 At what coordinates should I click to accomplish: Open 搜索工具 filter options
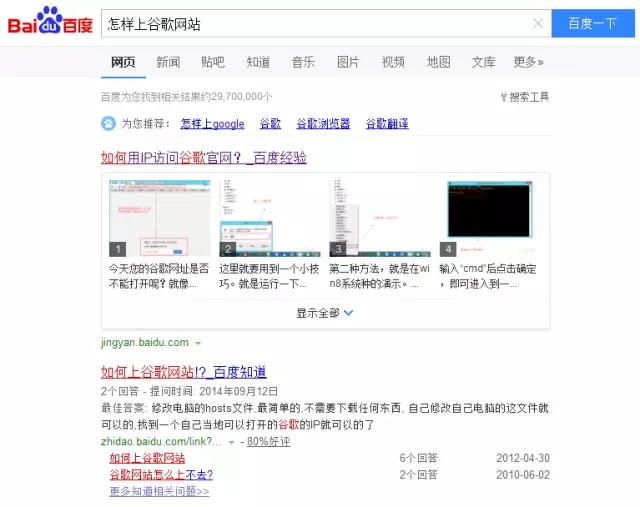point(525,97)
